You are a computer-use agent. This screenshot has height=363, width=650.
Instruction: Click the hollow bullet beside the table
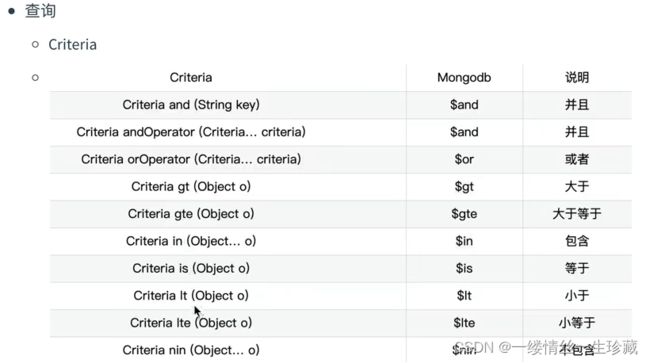pyautogui.click(x=35, y=77)
